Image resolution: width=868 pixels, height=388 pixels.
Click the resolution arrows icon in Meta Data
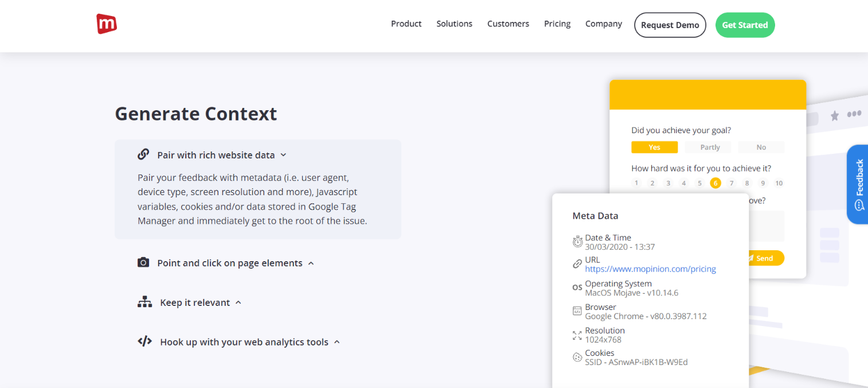tap(577, 335)
